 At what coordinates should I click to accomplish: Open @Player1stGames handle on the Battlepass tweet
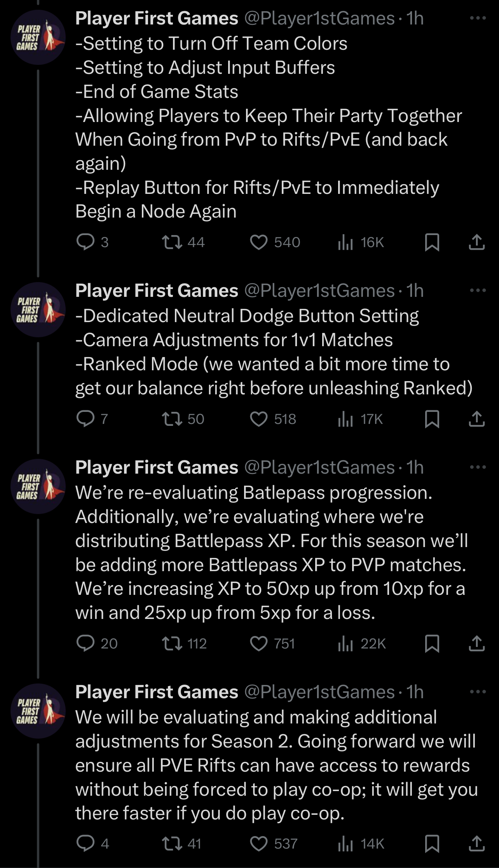pos(319,467)
